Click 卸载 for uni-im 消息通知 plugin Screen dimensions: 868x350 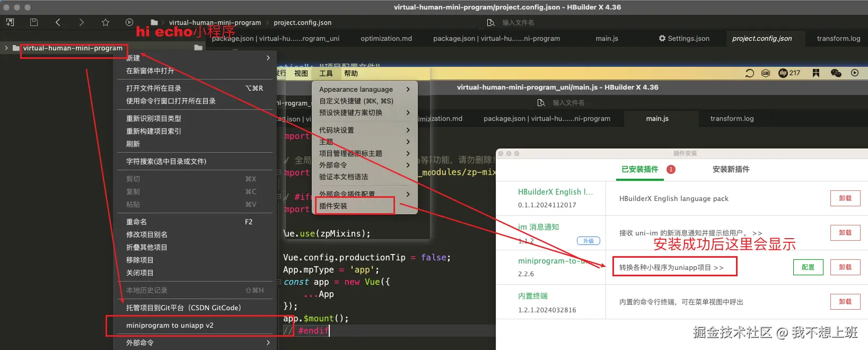(x=845, y=233)
